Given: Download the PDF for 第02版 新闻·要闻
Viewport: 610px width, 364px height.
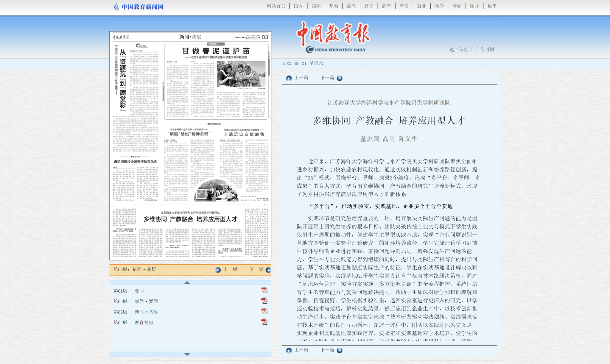Looking at the screenshot, I should [x=264, y=301].
